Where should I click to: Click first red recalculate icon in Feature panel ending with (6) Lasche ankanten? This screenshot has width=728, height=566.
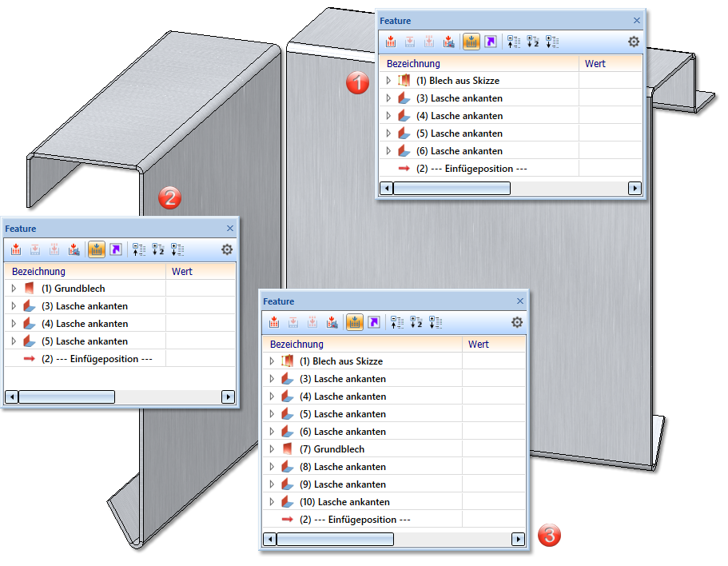[x=391, y=42]
